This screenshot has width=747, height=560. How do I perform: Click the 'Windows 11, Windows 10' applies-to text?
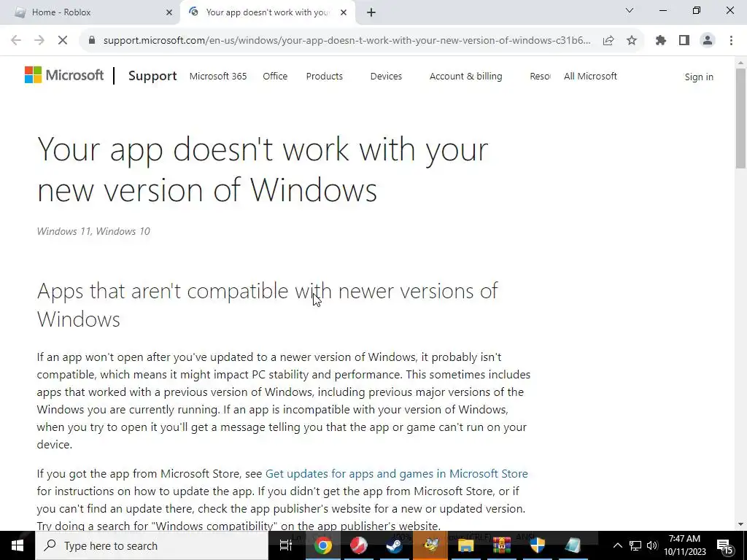[x=93, y=231]
